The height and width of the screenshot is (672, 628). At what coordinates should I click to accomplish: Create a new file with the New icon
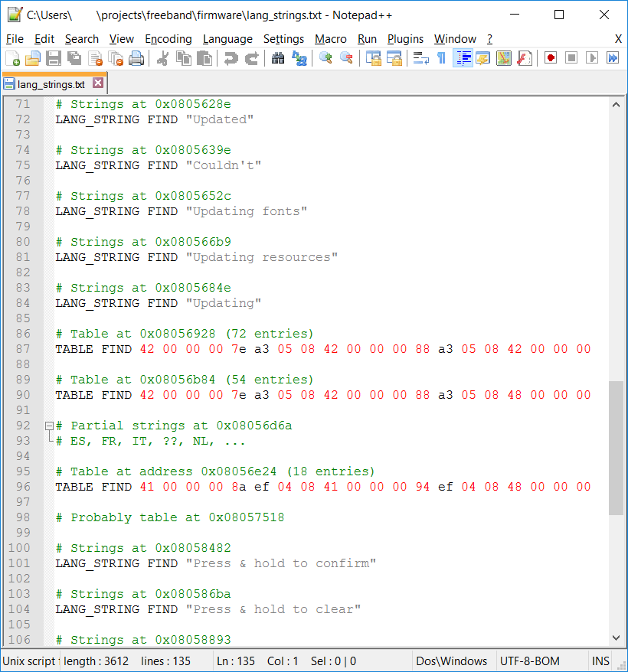click(x=13, y=58)
